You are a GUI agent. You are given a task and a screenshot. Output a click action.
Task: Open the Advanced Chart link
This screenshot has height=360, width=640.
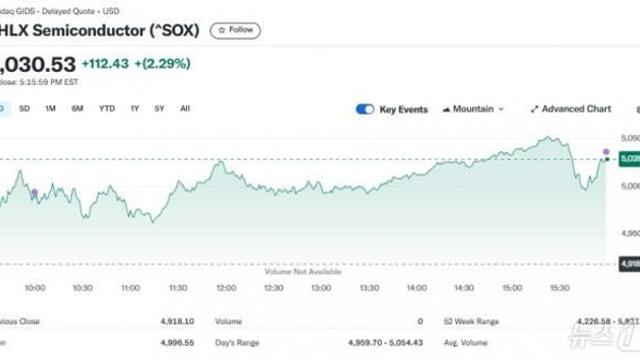(571, 109)
